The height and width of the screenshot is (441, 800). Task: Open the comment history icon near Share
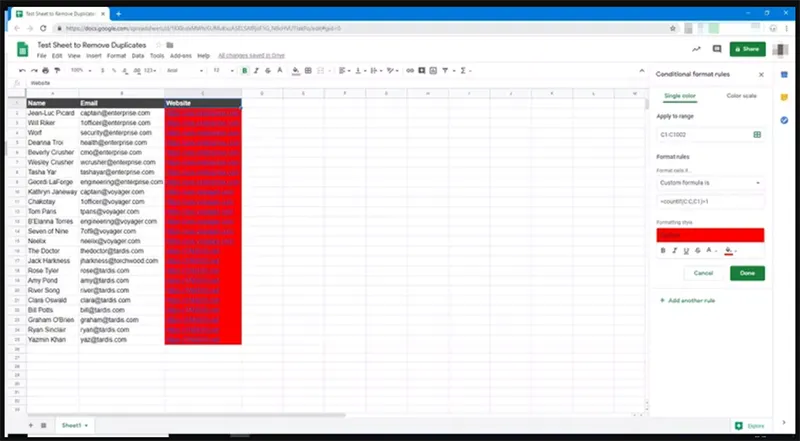click(x=717, y=49)
